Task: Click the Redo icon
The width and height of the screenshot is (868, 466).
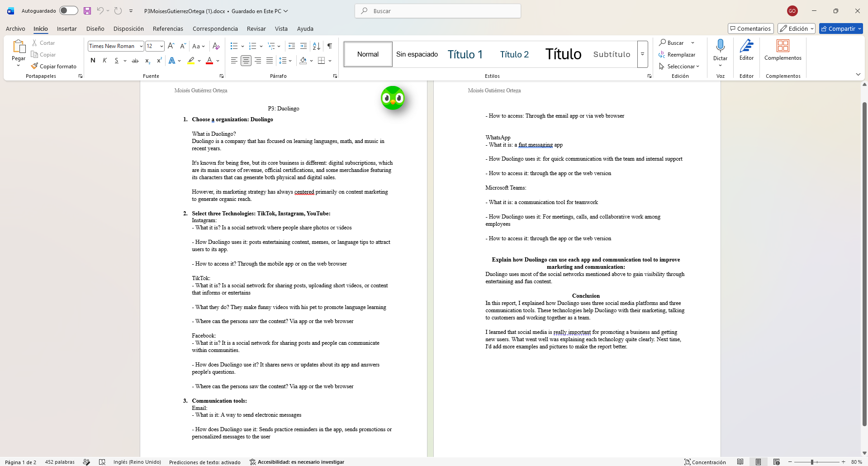Action: pyautogui.click(x=118, y=11)
